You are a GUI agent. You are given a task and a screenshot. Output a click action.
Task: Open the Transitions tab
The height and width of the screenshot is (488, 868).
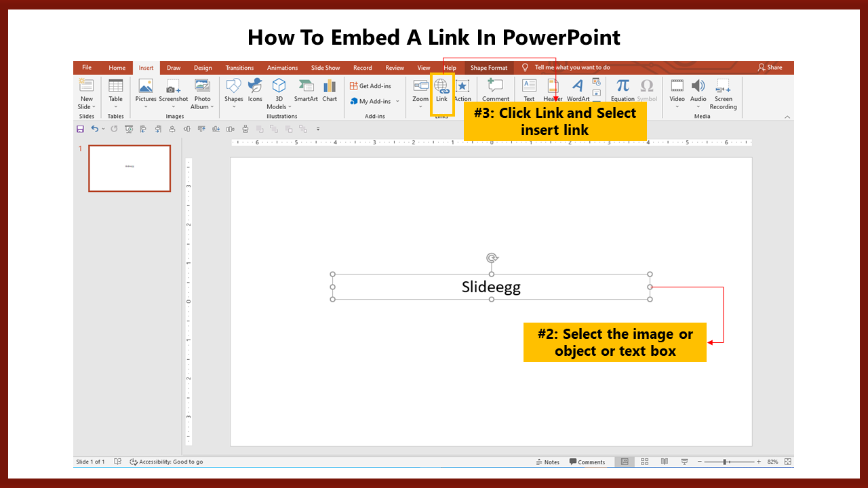click(x=239, y=68)
